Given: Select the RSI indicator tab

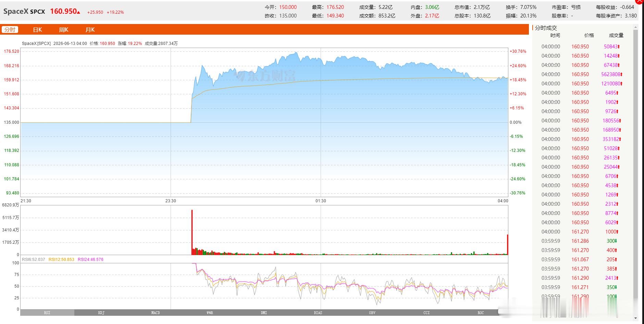Looking at the screenshot, I should [47, 313].
